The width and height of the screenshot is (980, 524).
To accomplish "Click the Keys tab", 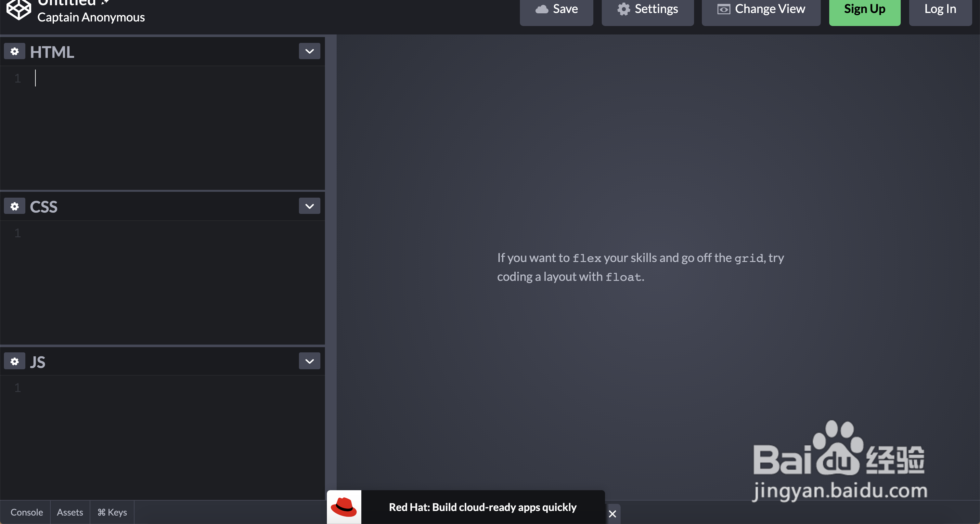I will pos(112,512).
